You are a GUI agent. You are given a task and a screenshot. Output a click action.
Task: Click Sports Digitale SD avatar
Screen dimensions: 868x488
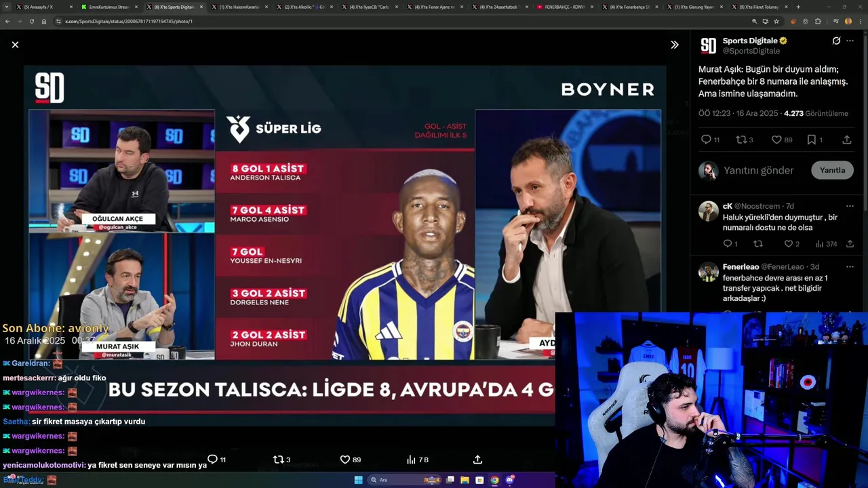coord(709,45)
